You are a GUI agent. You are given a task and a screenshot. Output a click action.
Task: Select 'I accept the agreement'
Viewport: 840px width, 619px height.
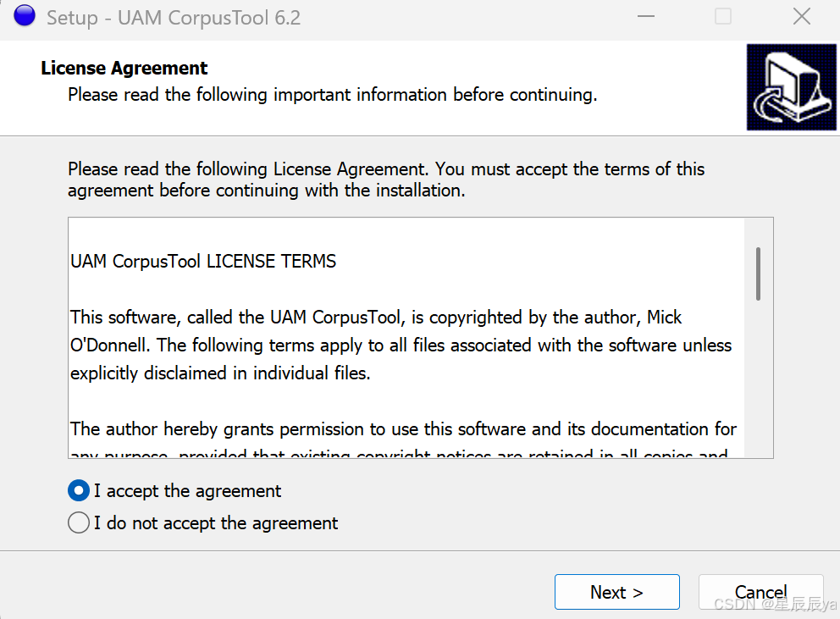point(78,490)
